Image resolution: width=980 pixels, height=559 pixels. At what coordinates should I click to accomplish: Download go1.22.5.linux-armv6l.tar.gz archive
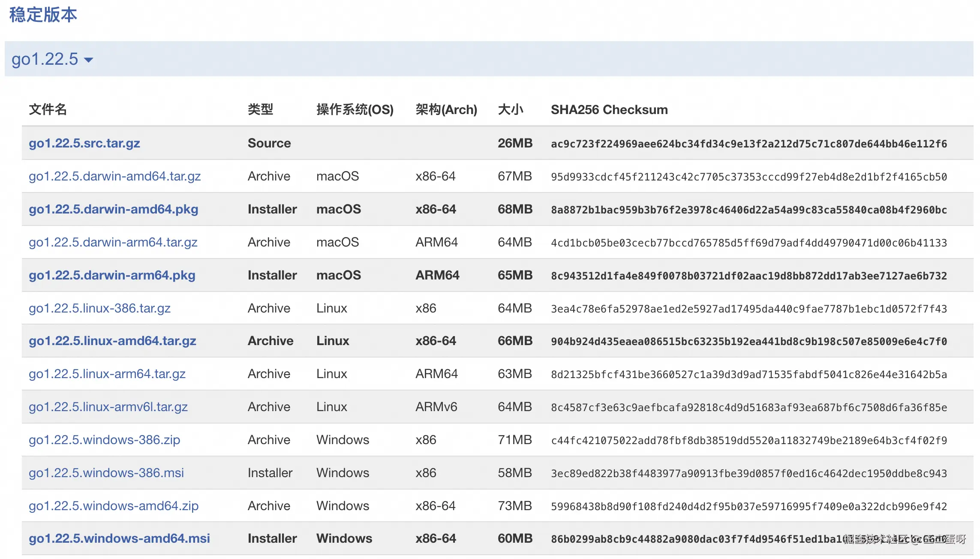tap(108, 407)
